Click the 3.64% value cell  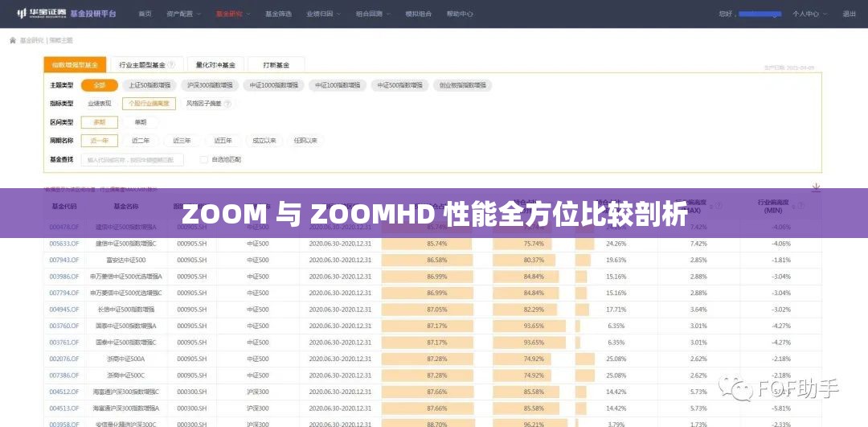(x=698, y=309)
